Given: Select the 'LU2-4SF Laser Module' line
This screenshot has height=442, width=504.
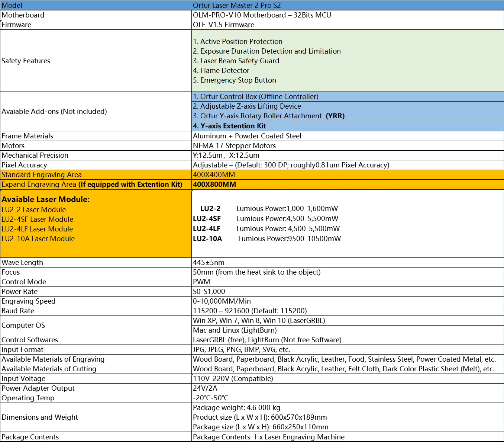Looking at the screenshot, I should (x=37, y=219).
